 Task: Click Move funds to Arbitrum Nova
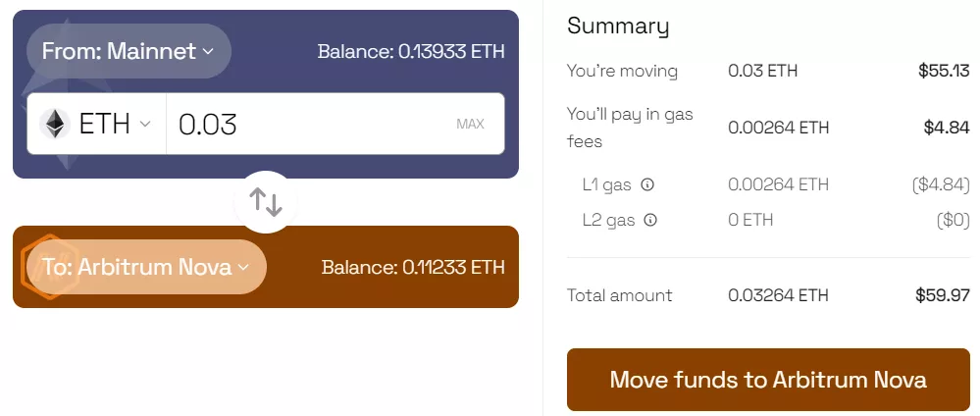tap(768, 380)
